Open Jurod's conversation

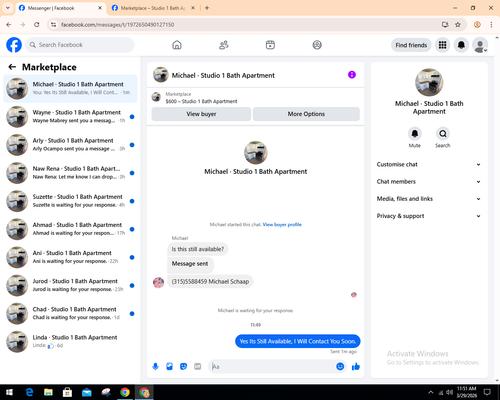pyautogui.click(x=70, y=285)
